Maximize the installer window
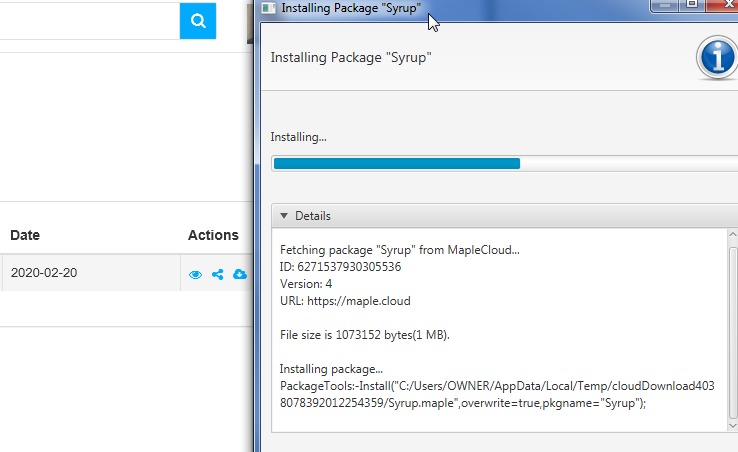Image resolution: width=738 pixels, height=452 pixels. (691, 5)
